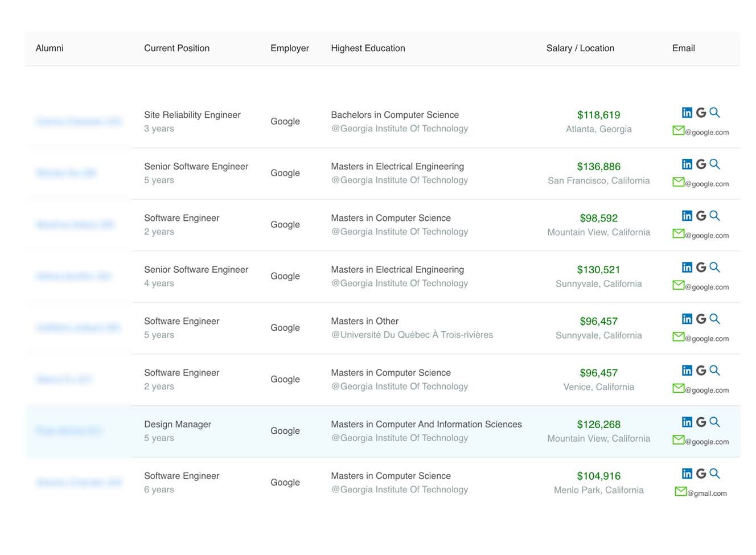This screenshot has height=555, width=756.
Task: Click the $118,619 salary value
Action: point(598,115)
